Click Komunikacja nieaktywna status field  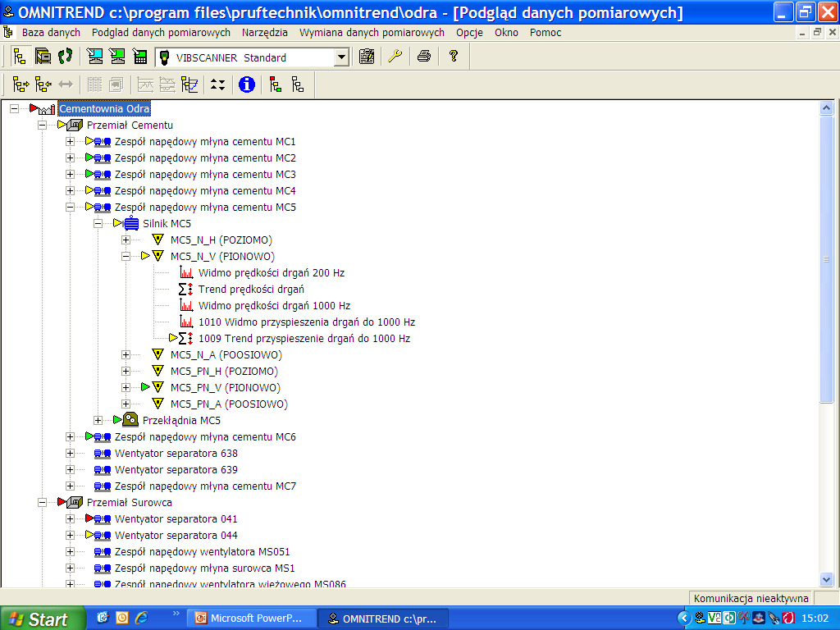click(x=751, y=598)
